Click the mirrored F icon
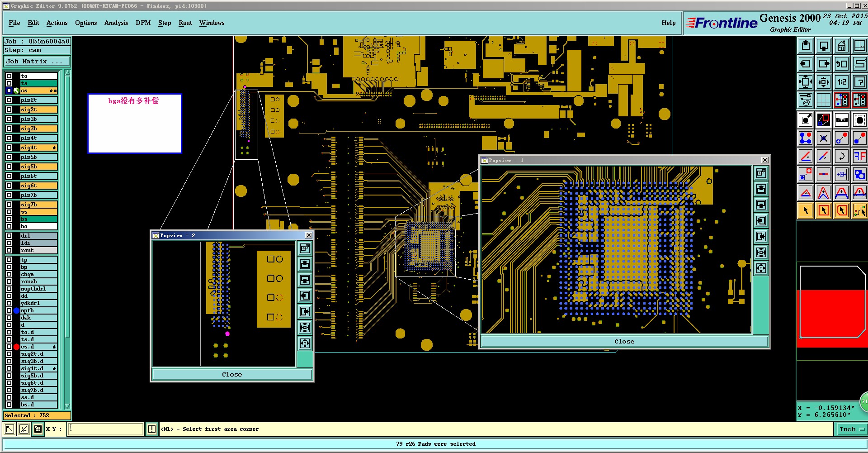 859,156
